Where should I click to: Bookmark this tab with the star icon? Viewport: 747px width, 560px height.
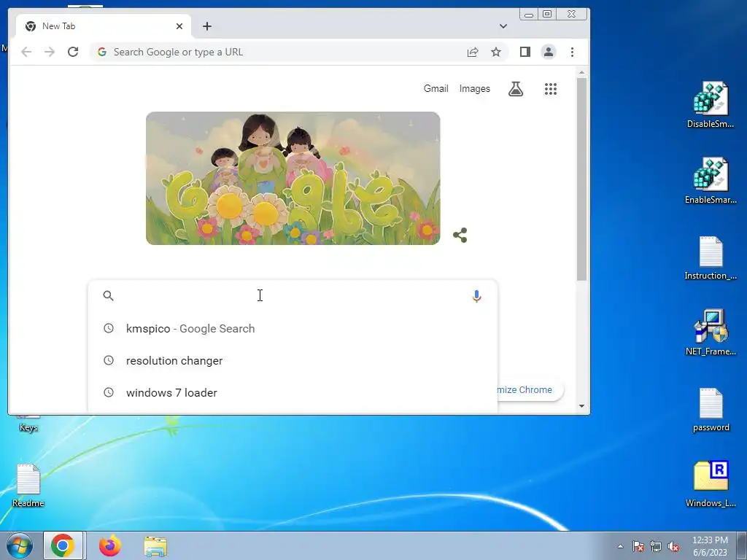point(496,52)
